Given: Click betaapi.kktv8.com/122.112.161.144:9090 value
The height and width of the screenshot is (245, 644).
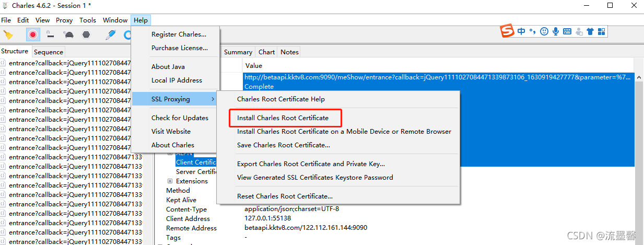Looking at the screenshot, I should 306,228.
